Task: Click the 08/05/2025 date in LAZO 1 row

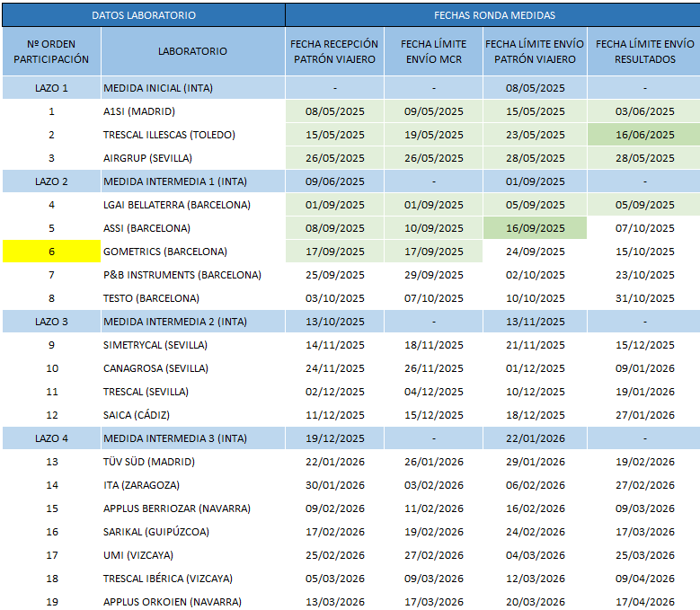Action: [x=535, y=88]
